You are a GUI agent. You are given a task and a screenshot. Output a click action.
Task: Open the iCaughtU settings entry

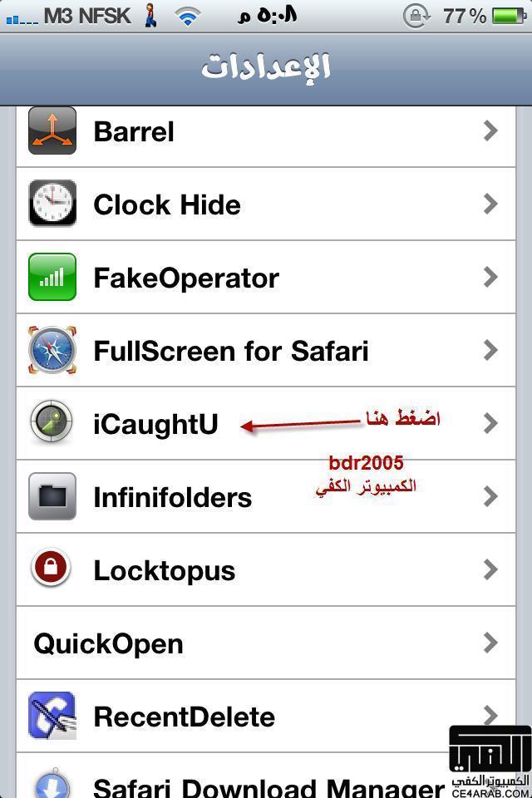(266, 423)
